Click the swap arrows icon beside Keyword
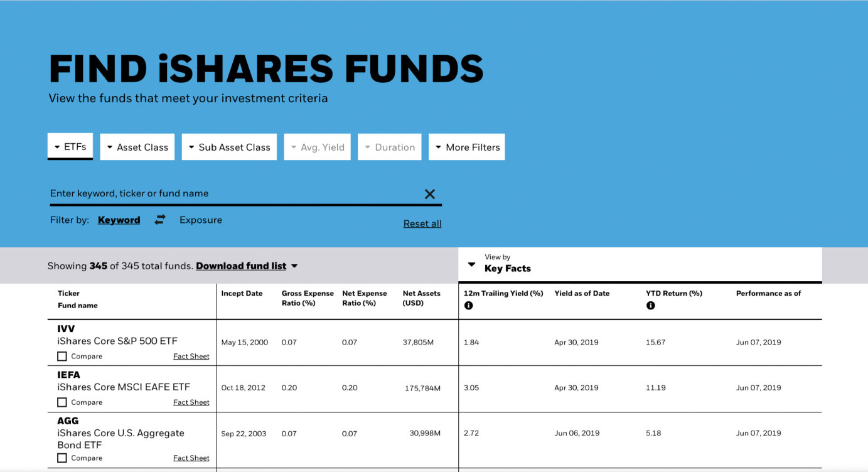Viewport: 868px width, 472px height. (x=160, y=220)
